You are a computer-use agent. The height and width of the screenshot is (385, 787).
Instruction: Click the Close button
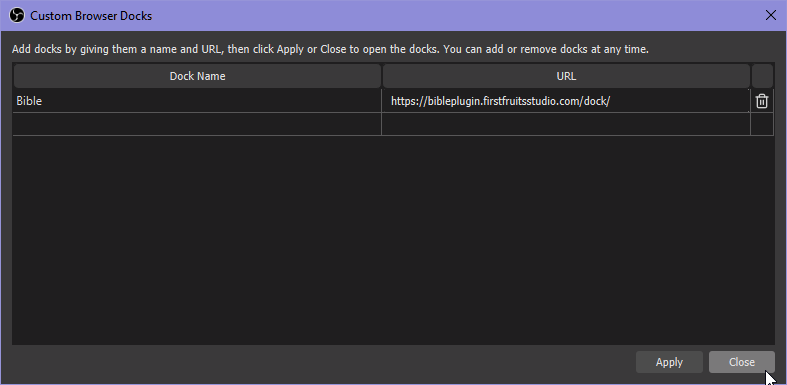tap(741, 362)
